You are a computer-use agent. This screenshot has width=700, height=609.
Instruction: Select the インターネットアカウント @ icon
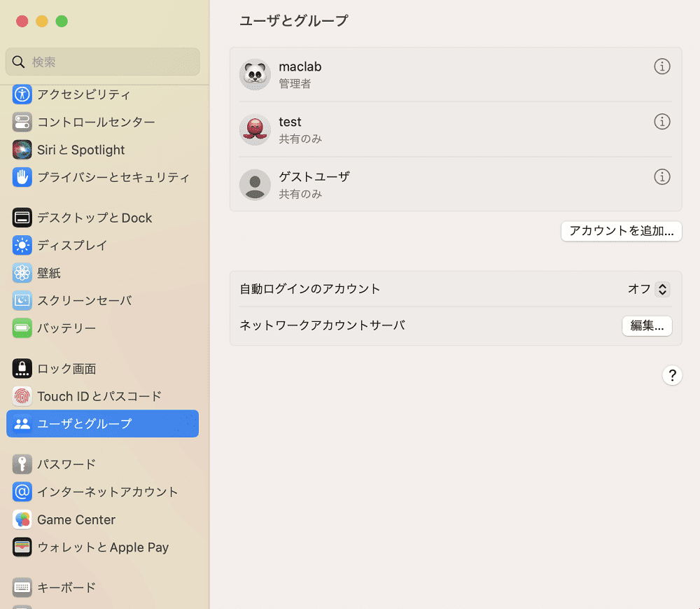pyautogui.click(x=22, y=491)
